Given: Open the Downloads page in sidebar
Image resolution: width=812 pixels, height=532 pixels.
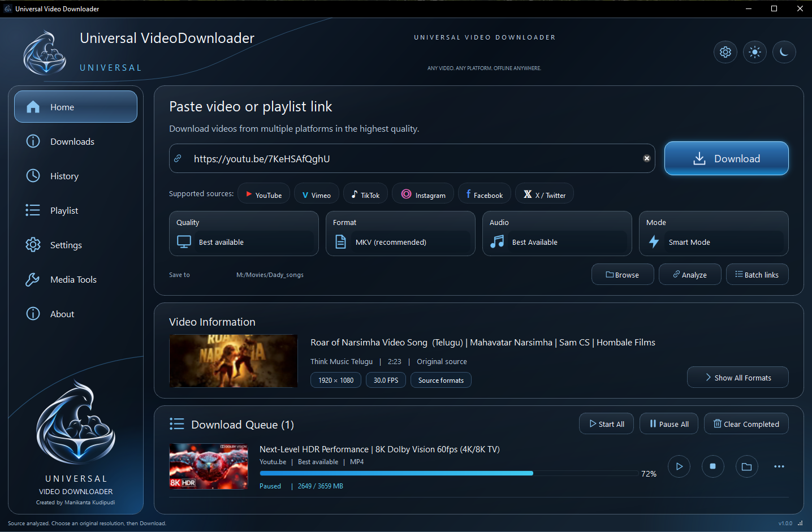Looking at the screenshot, I should coord(76,141).
